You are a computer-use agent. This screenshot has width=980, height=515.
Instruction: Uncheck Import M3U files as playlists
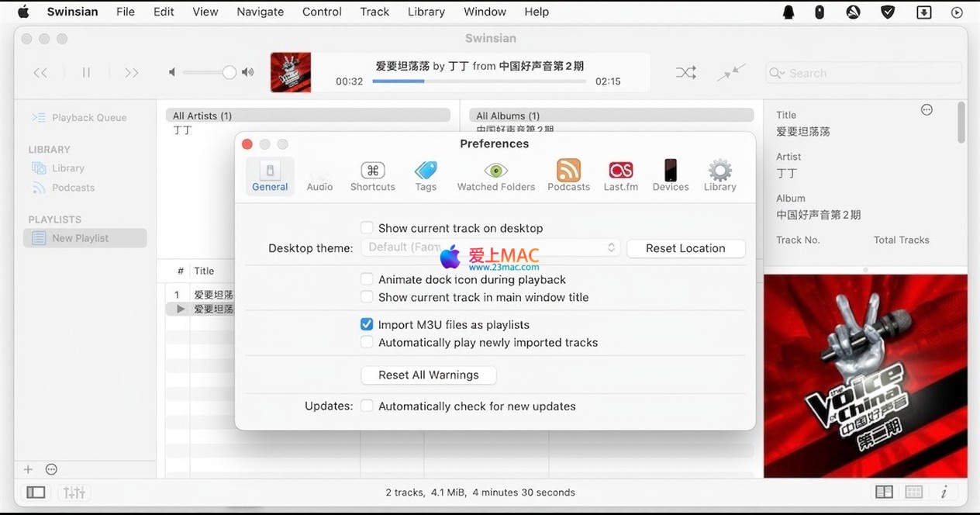point(367,325)
